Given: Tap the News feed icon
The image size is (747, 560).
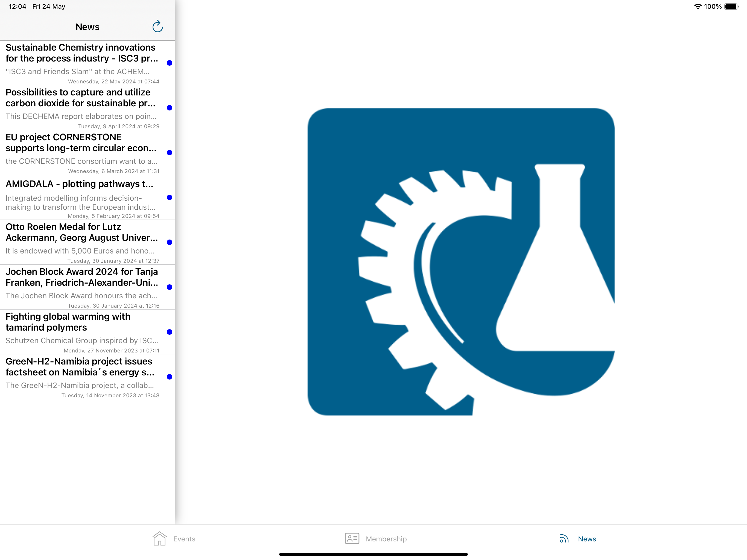Looking at the screenshot, I should [564, 538].
